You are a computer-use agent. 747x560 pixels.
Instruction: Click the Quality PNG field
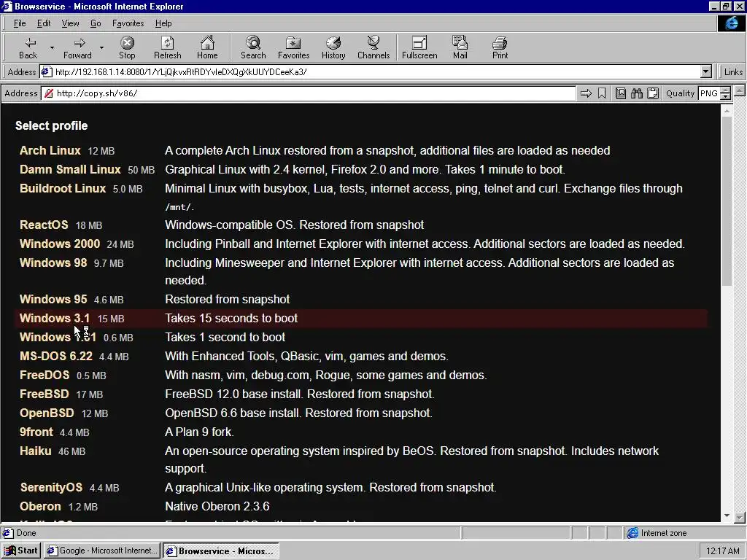tap(709, 93)
